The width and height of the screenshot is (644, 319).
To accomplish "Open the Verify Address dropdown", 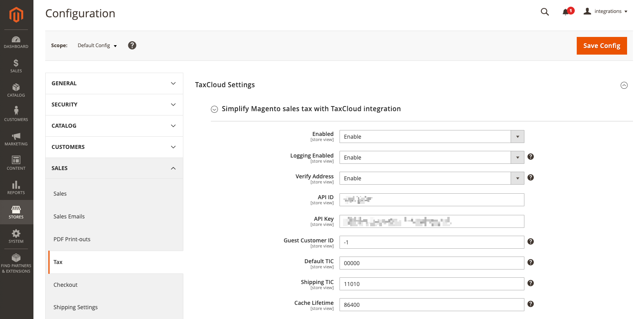I will 432,178.
